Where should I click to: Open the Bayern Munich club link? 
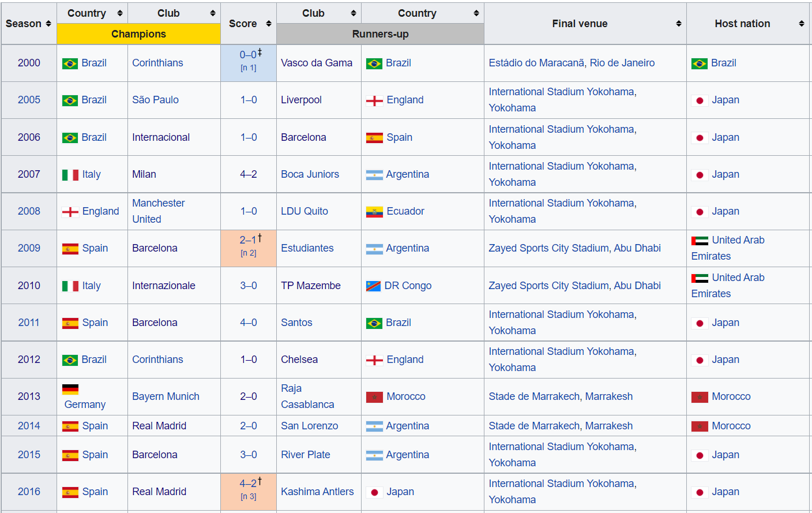pos(166,396)
